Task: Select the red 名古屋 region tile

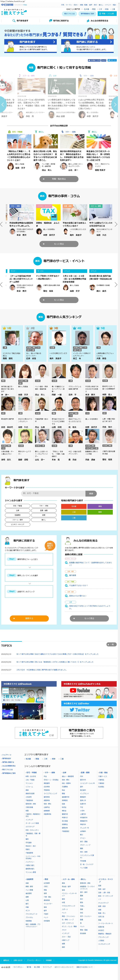Action: pyautogui.click(x=74, y=506)
